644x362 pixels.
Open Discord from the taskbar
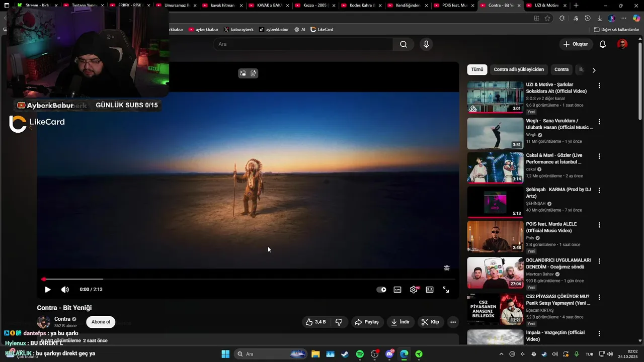pos(389,354)
